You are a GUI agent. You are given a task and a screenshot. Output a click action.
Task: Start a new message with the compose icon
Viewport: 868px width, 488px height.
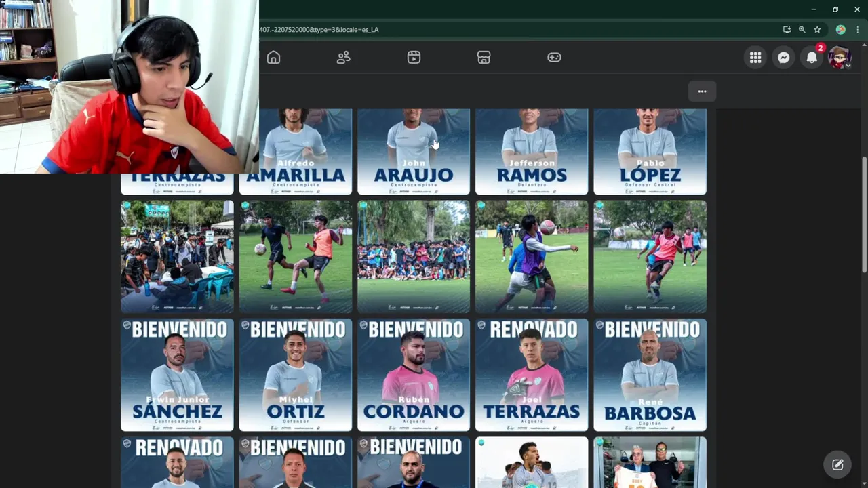837,464
